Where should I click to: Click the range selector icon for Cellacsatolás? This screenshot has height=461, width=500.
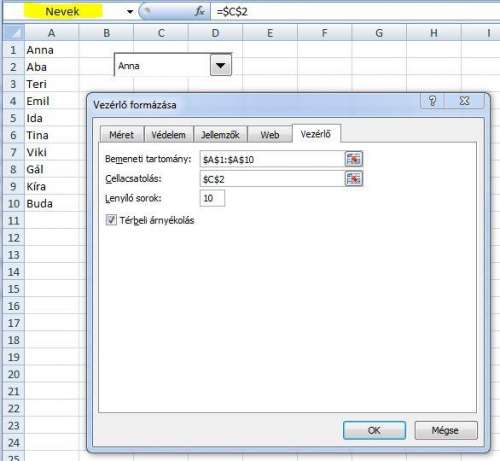[354, 179]
